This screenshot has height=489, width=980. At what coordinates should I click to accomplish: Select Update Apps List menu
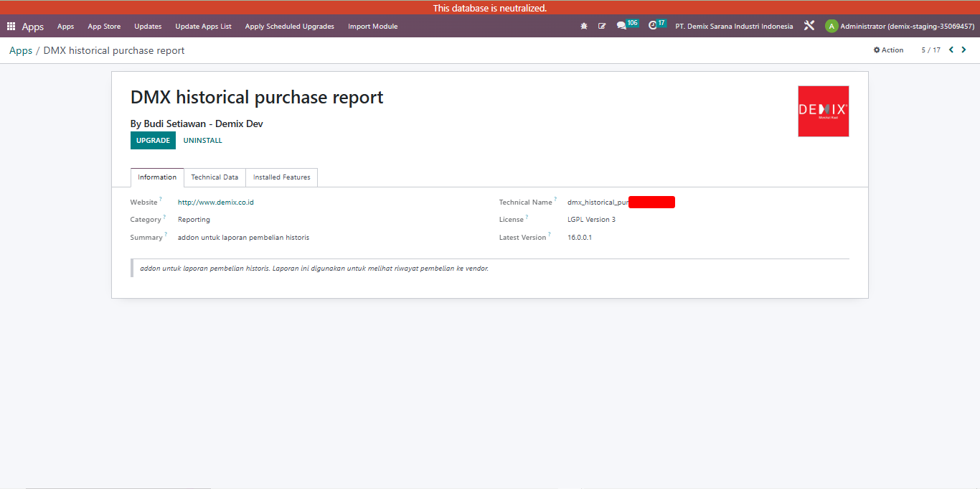[x=203, y=27]
